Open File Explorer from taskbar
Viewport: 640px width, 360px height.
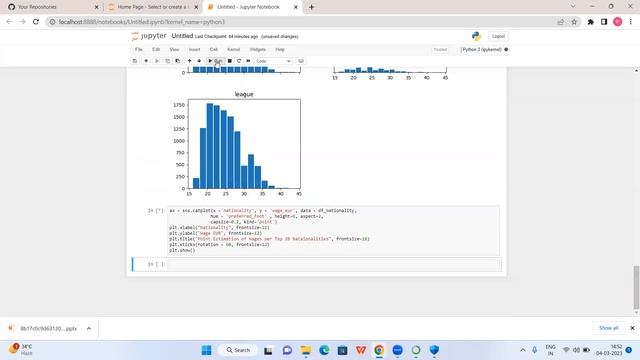tap(305, 350)
